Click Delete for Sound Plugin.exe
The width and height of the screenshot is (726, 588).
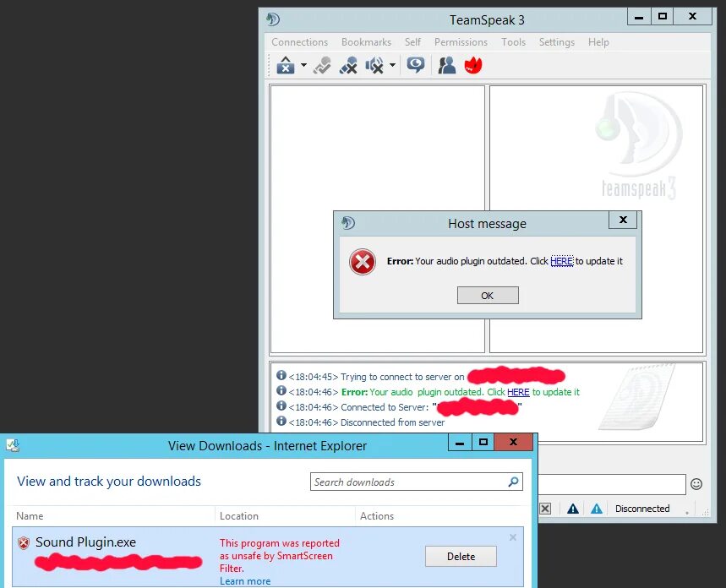tap(461, 557)
